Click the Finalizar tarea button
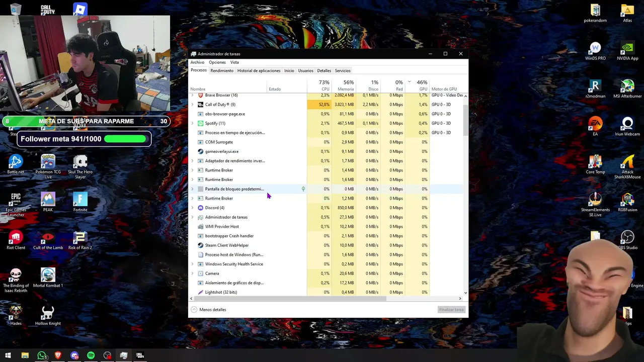This screenshot has width=644, height=362. point(451,310)
